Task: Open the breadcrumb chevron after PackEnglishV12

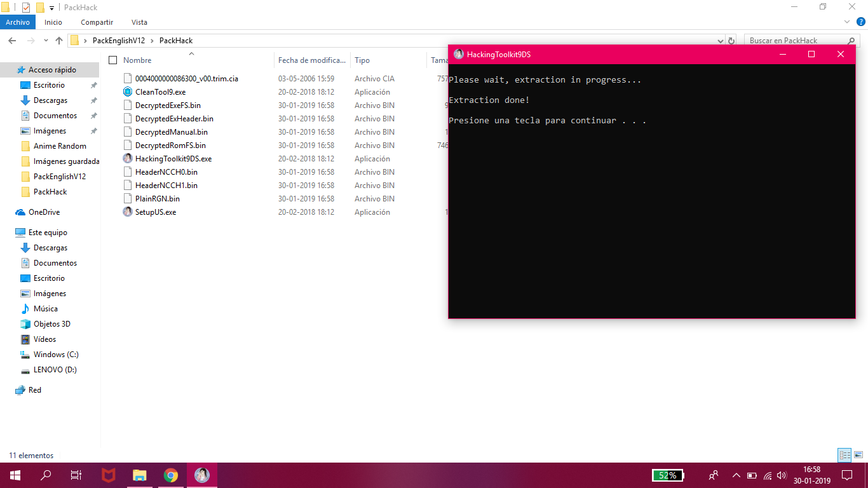Action: [x=153, y=41]
